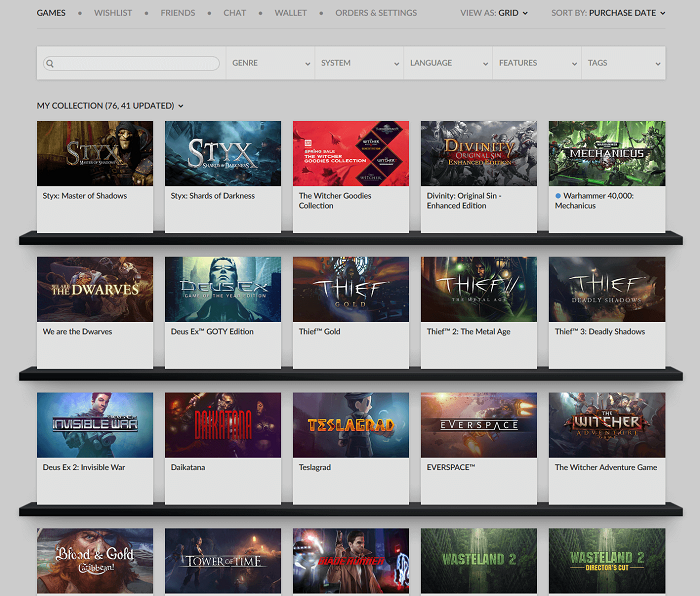Open Styx: Master of Shadows thumbnail
700x596 pixels.
tap(95, 153)
